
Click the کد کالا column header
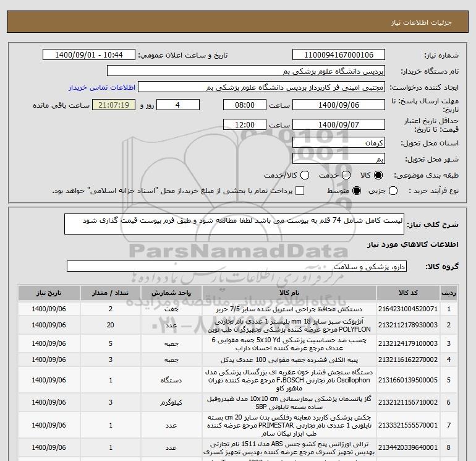[x=408, y=293]
